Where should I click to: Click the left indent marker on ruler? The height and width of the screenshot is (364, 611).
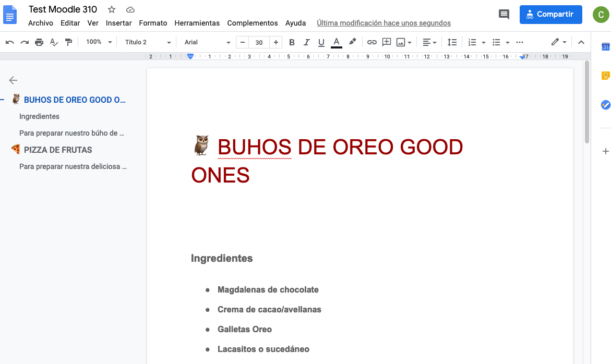tap(190, 57)
